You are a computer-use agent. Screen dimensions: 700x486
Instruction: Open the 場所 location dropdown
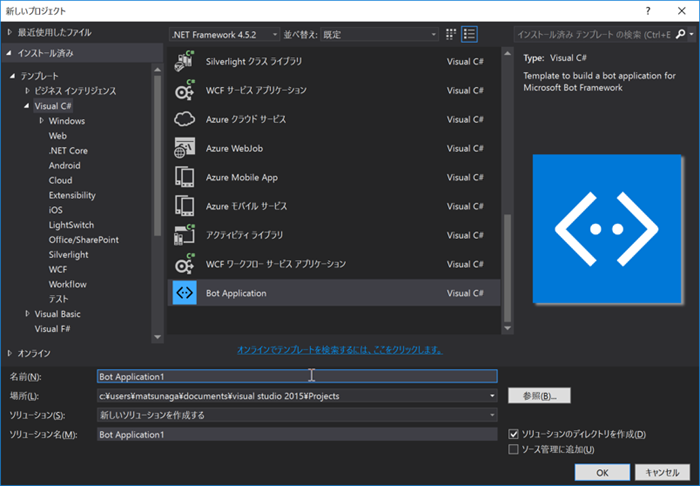[492, 396]
